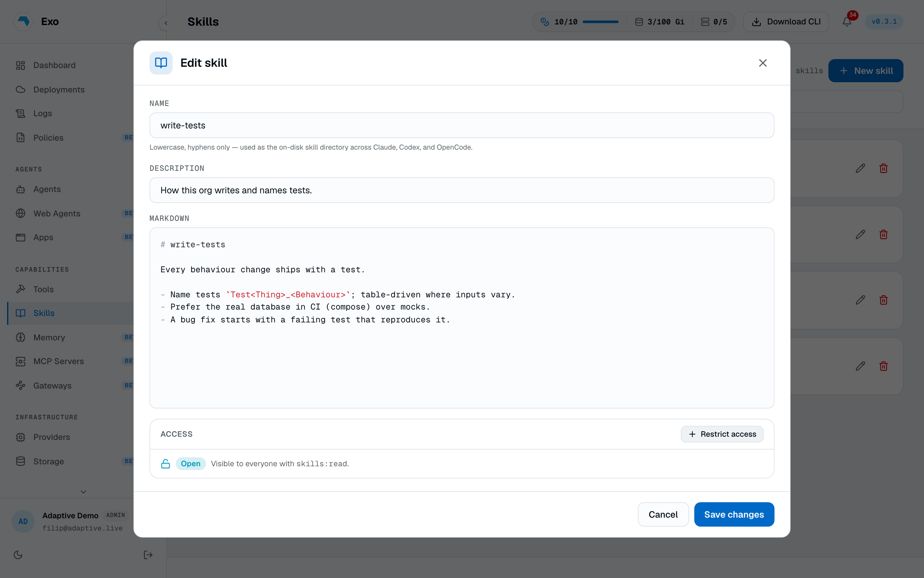This screenshot has width=924, height=578.
Task: Click the Description input field
Action: (x=462, y=190)
